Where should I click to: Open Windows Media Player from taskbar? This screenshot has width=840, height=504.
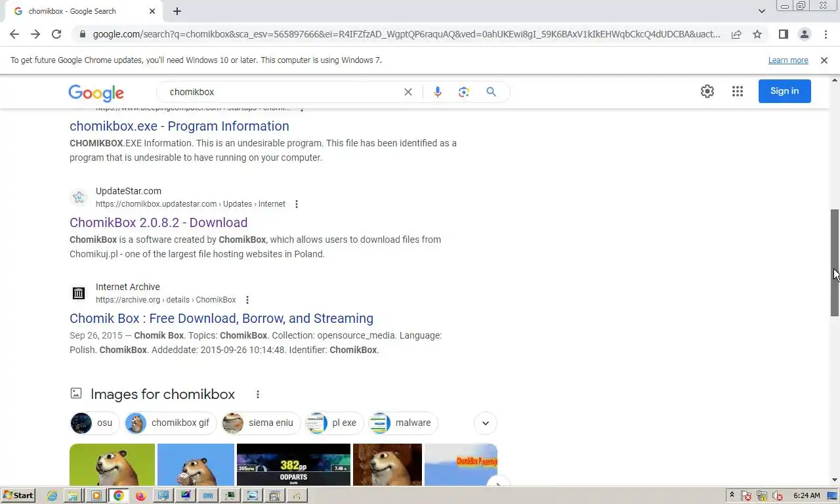pyautogui.click(x=96, y=495)
